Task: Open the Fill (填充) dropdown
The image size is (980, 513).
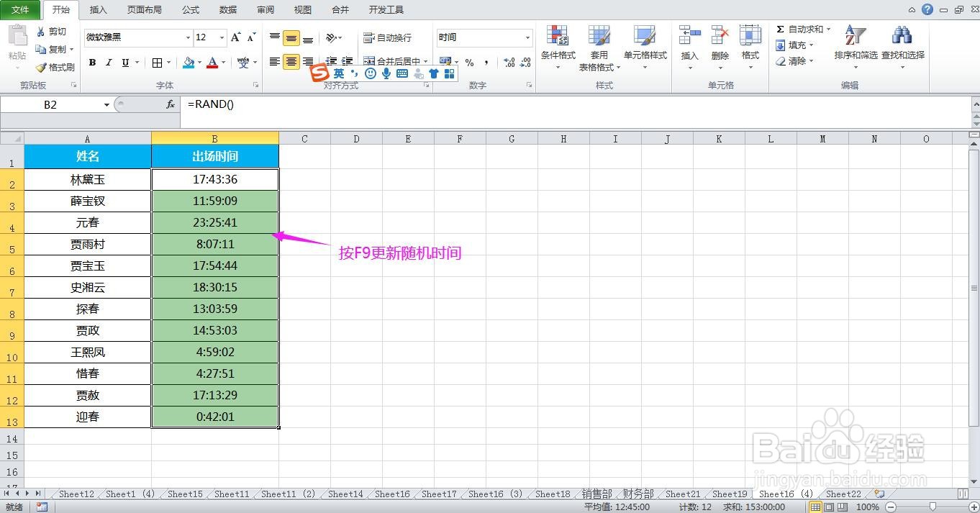Action: (x=794, y=45)
